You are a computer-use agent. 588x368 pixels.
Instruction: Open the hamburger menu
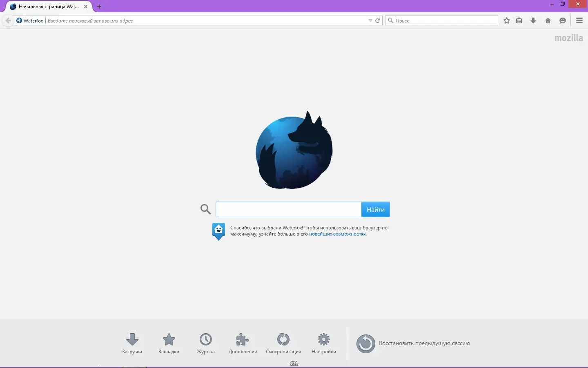579,20
